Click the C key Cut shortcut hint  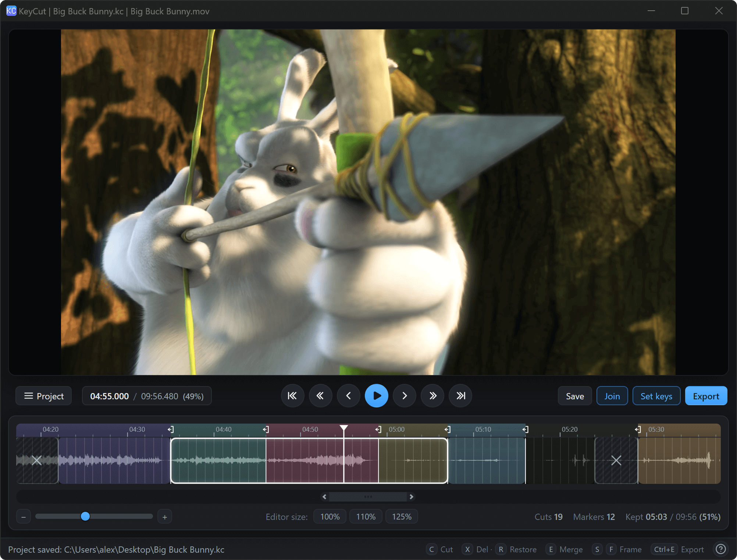[x=440, y=549]
